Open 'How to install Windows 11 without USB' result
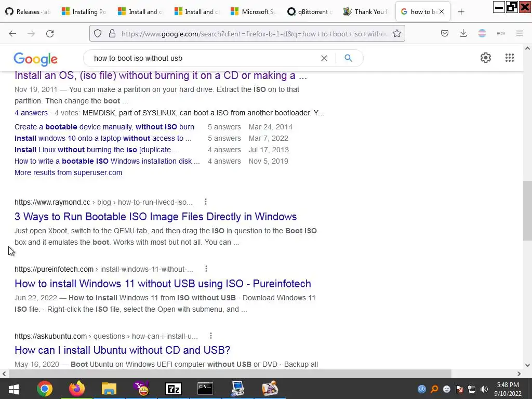Image resolution: width=532 pixels, height=399 pixels. pyautogui.click(x=163, y=283)
